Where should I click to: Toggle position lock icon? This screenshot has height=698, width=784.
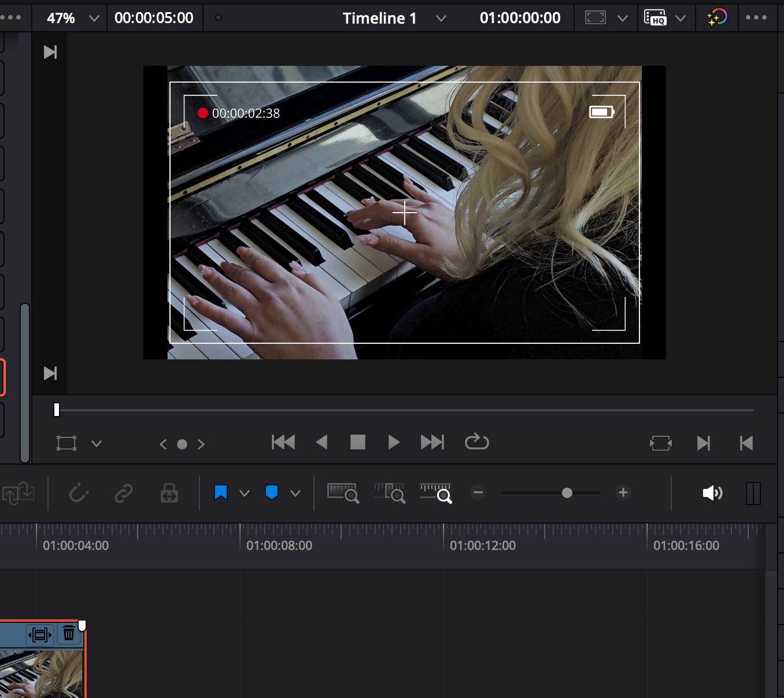(169, 493)
